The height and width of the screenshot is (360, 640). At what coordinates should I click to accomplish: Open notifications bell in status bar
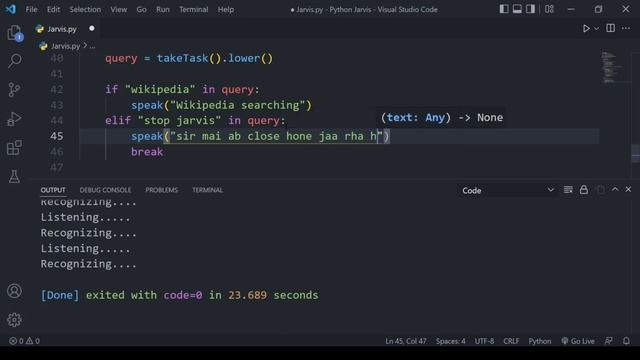626,341
